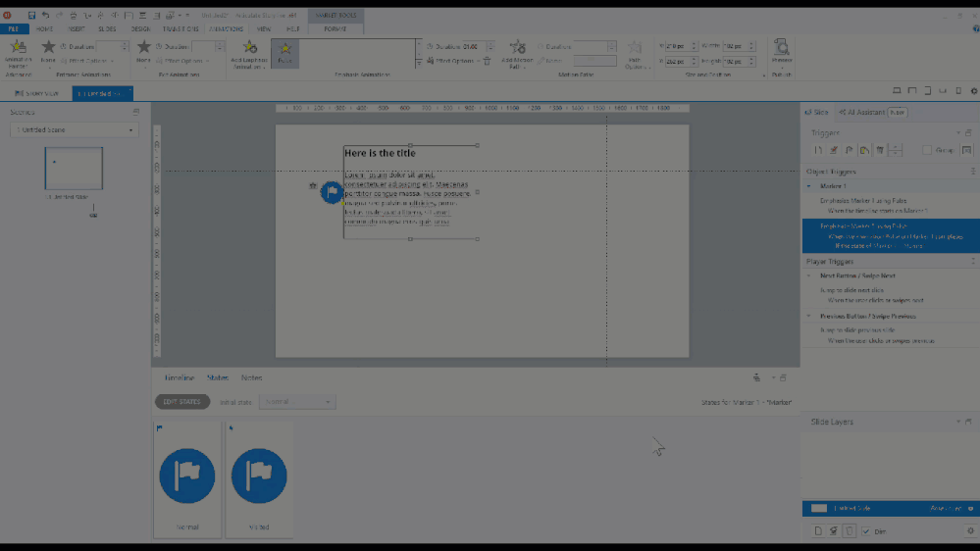Click the exit animation None star
The width and height of the screenshot is (980, 551).
coord(144,47)
